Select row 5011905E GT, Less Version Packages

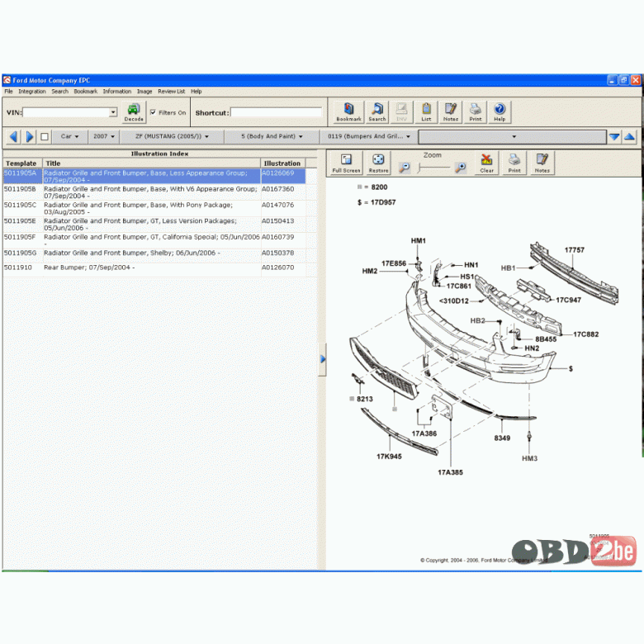point(154,225)
